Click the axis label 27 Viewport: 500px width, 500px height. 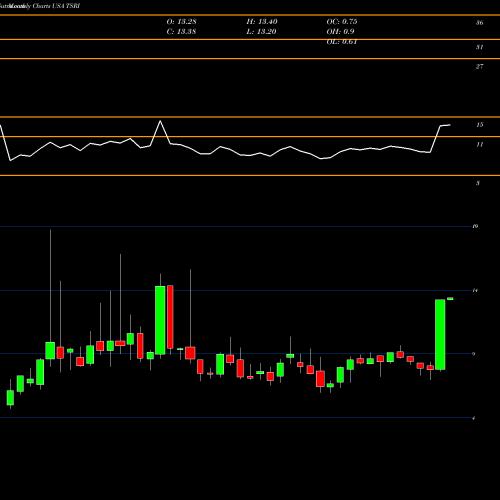click(479, 67)
